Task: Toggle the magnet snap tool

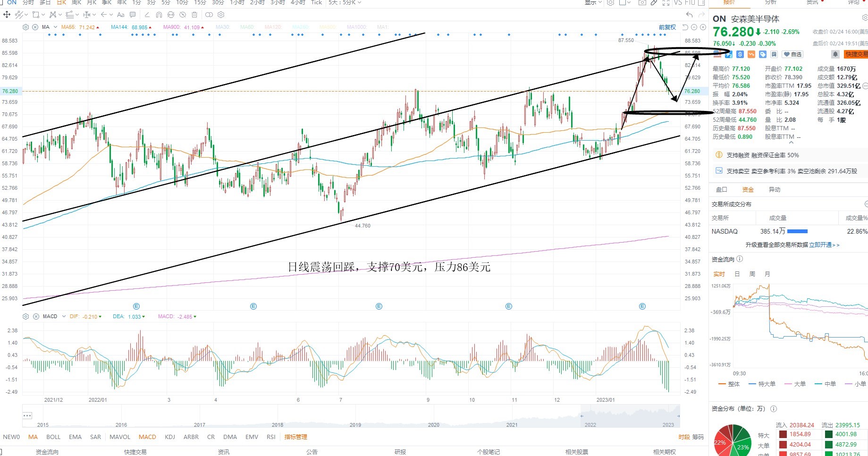Action: coord(159,15)
